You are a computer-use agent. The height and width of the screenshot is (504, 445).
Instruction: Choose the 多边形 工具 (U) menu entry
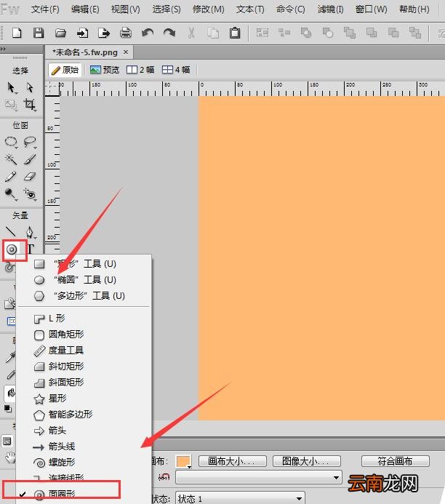[x=84, y=296]
